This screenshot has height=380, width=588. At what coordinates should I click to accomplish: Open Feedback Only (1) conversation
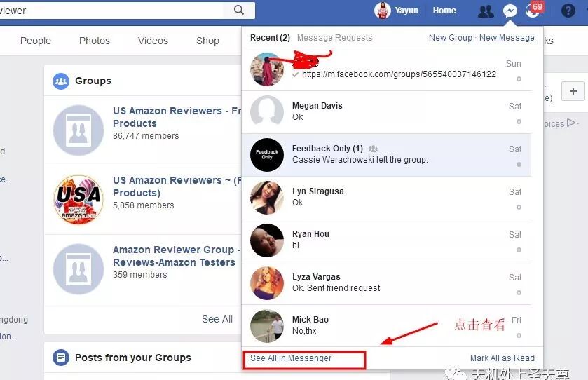coord(387,155)
